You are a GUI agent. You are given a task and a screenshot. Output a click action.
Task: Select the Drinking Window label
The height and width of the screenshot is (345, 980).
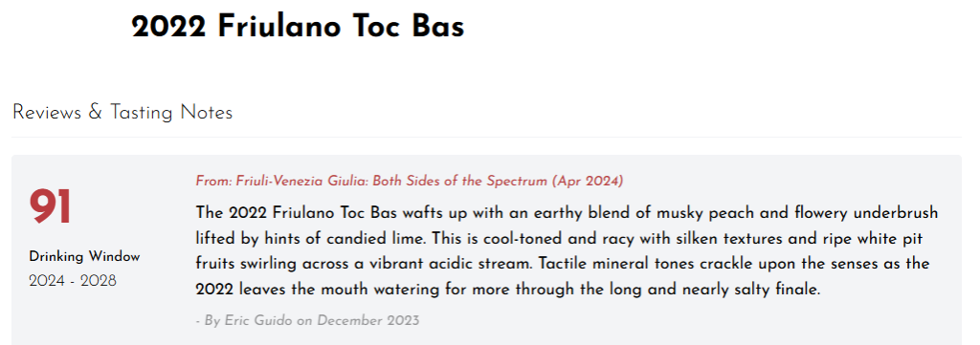point(84,257)
